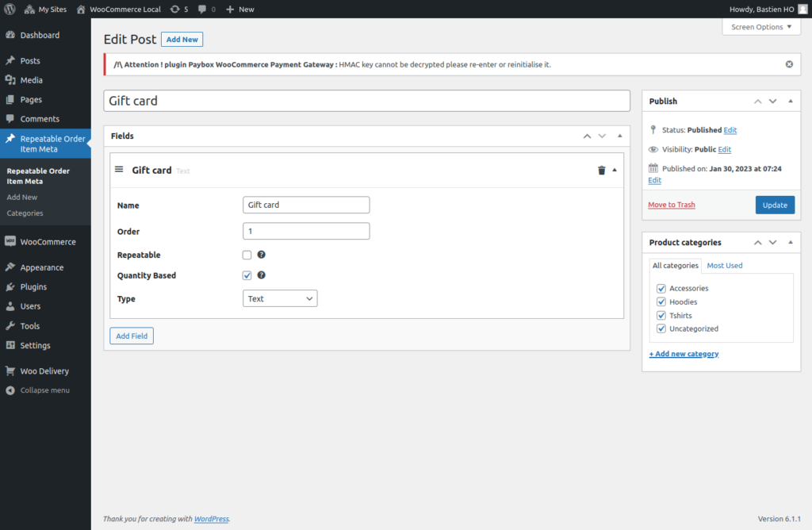
Task: Delete the Gift card field via trash icon
Action: click(601, 170)
